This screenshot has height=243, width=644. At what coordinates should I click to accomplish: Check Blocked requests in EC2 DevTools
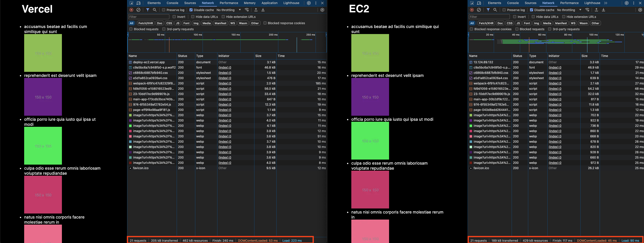[517, 29]
